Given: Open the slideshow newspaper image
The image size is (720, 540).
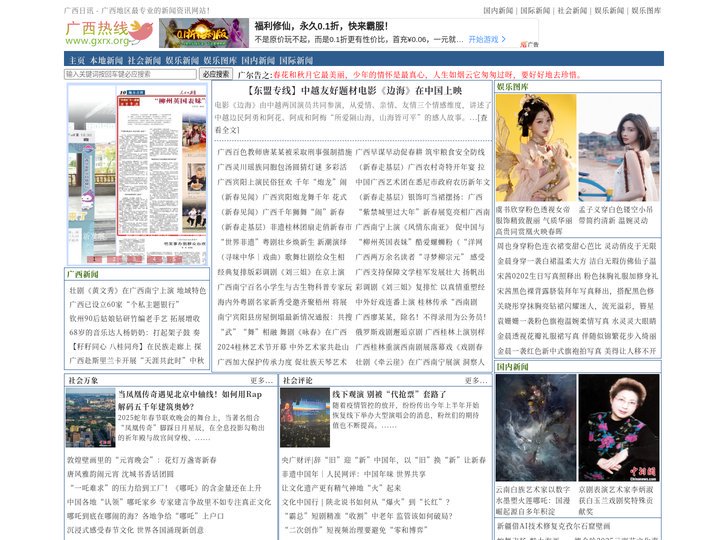Looking at the screenshot, I should [137, 174].
